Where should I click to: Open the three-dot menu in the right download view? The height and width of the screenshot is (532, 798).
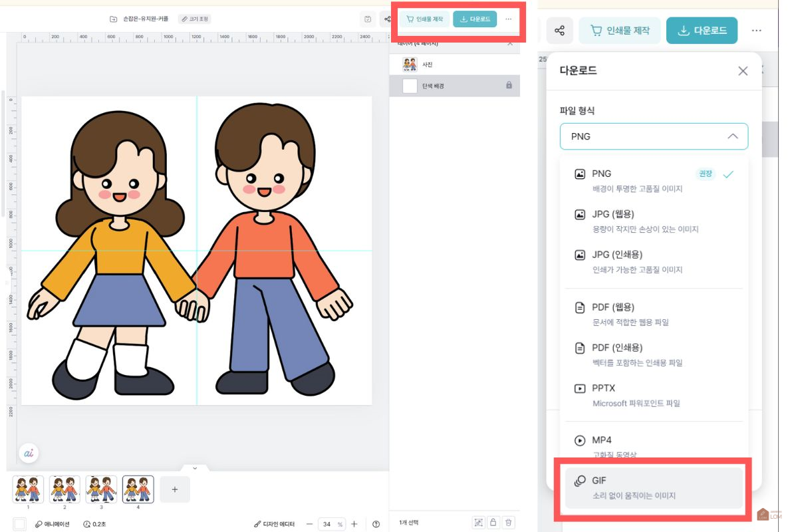point(756,31)
